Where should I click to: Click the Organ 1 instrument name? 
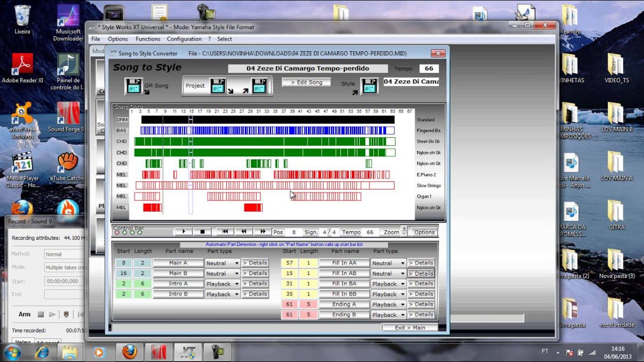coord(424,197)
